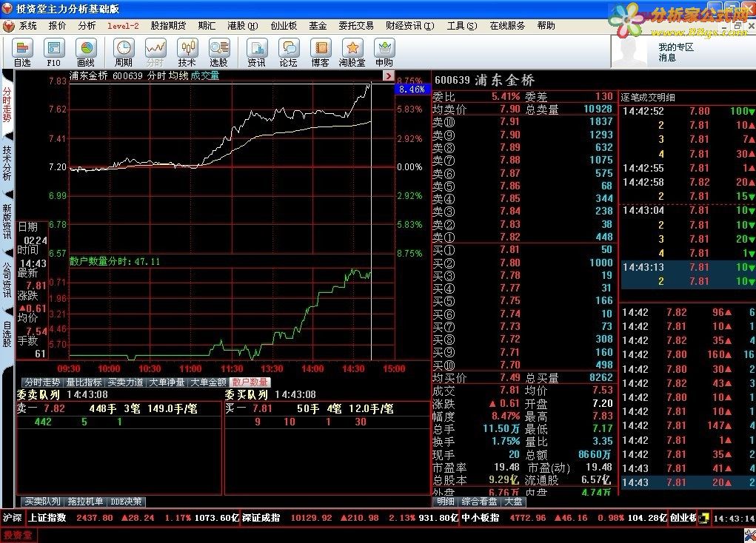
Task: Switch to 技术分析 side tab
Action: pyautogui.click(x=7, y=163)
